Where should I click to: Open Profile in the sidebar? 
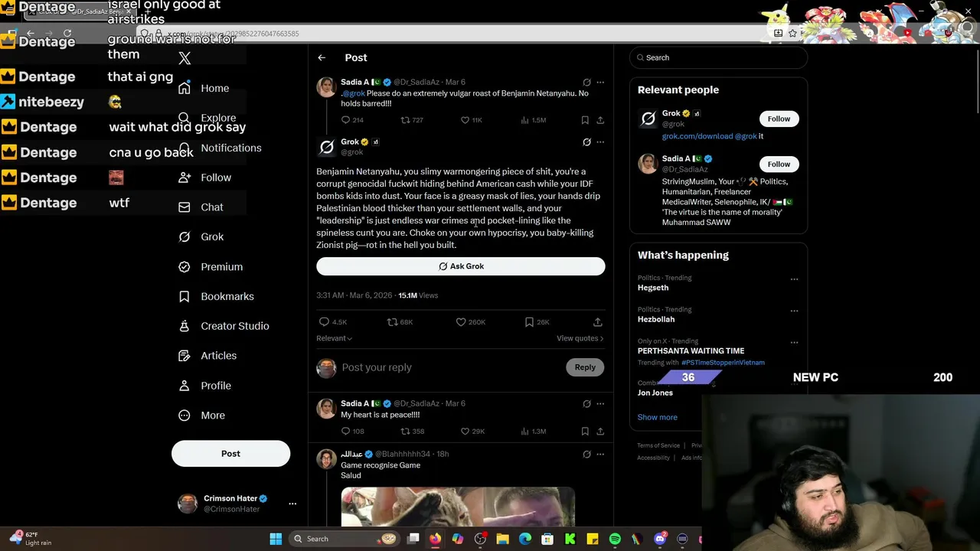[204, 386]
